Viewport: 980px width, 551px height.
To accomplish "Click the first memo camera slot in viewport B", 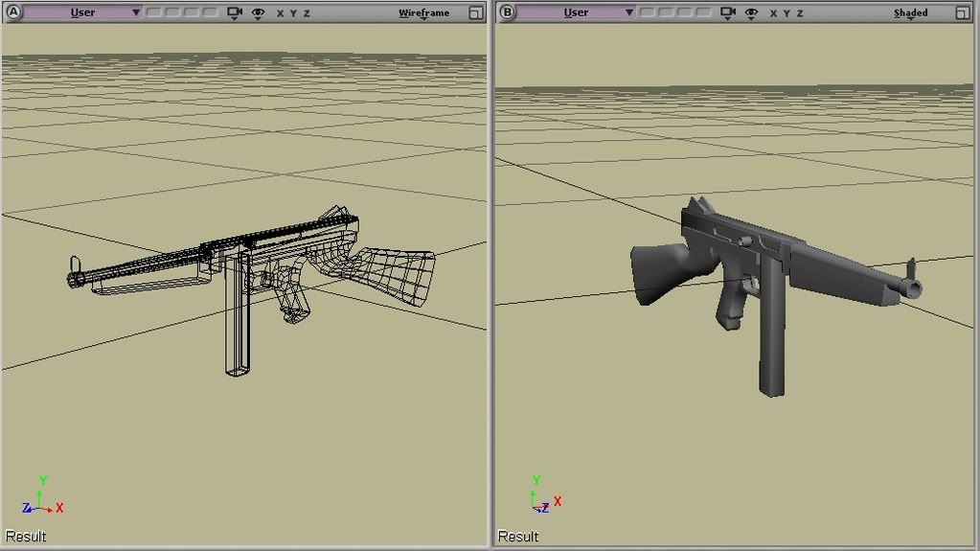I will (x=647, y=11).
